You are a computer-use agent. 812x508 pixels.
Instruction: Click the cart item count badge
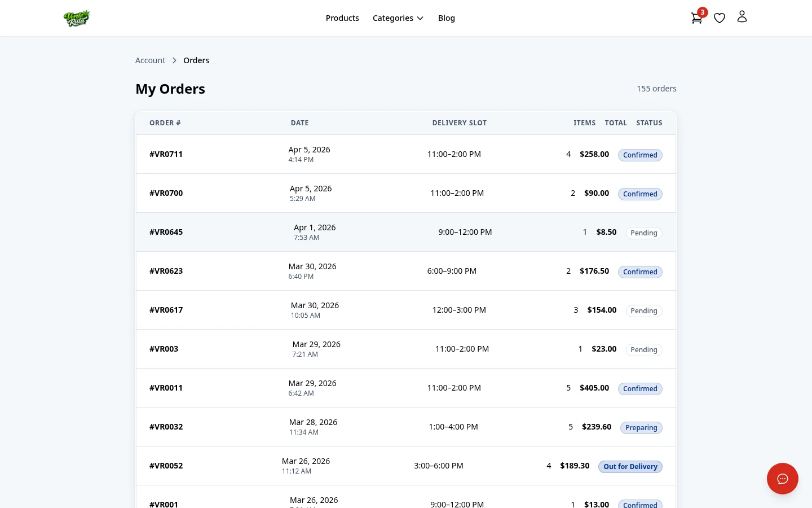click(702, 12)
